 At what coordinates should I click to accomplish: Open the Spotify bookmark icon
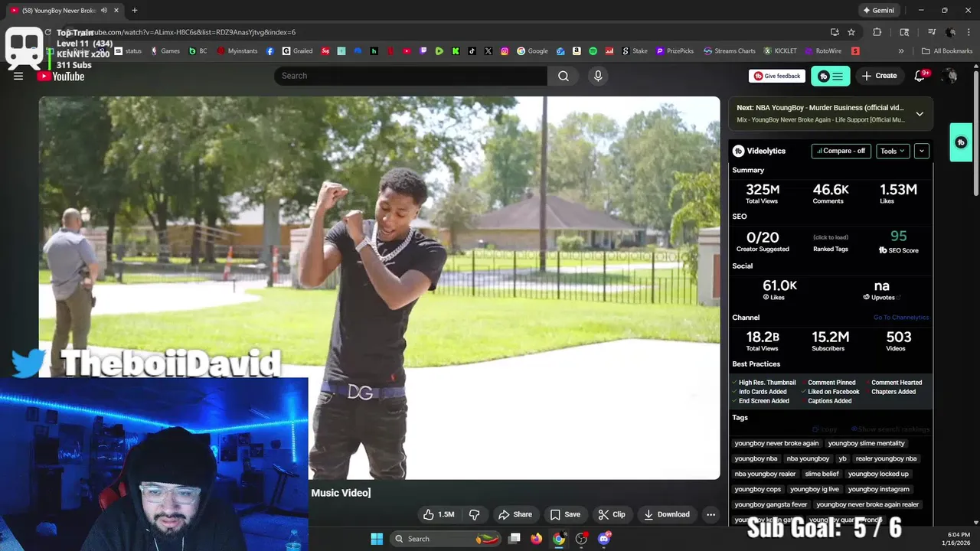tap(593, 51)
